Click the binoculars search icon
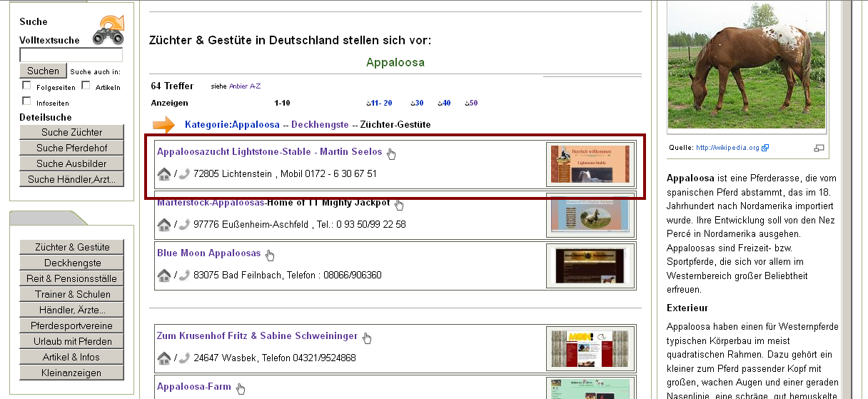The image size is (868, 399). pyautogui.click(x=108, y=31)
